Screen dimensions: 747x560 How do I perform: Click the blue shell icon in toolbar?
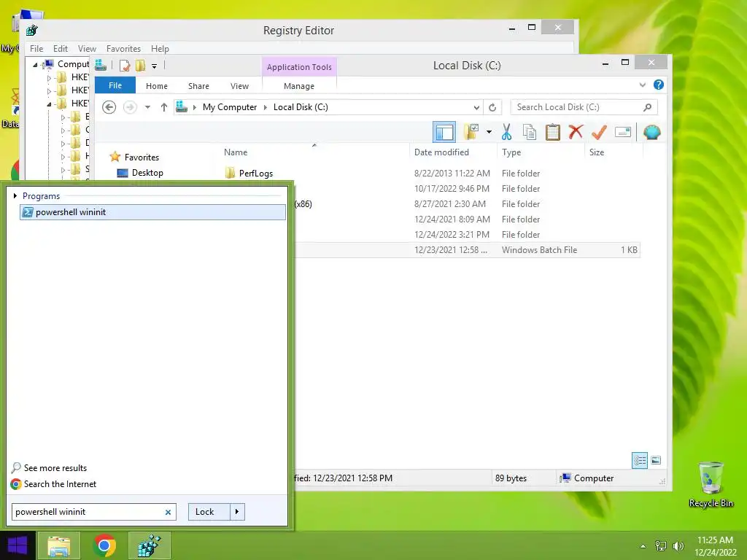tap(651, 132)
